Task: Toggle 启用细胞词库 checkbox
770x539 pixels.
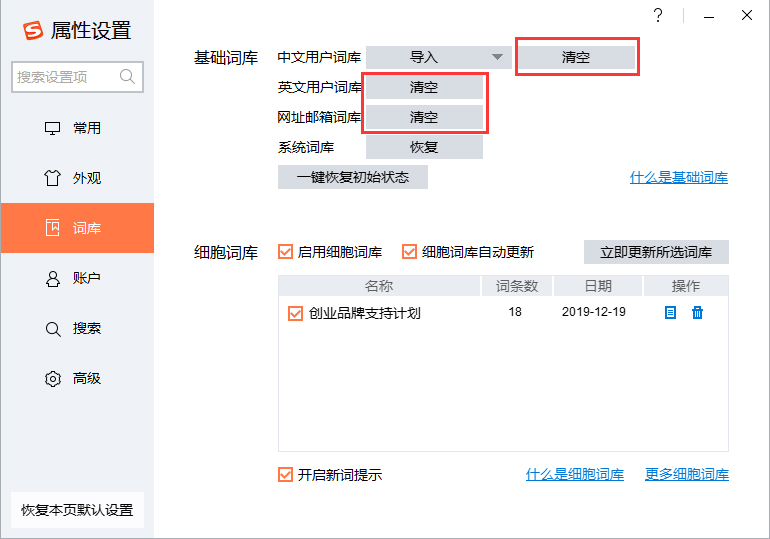Action: click(x=286, y=252)
